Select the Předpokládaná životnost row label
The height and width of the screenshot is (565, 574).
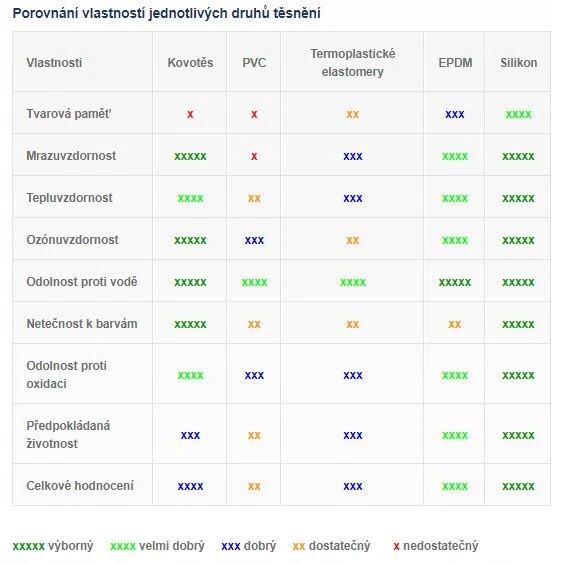coord(68,435)
